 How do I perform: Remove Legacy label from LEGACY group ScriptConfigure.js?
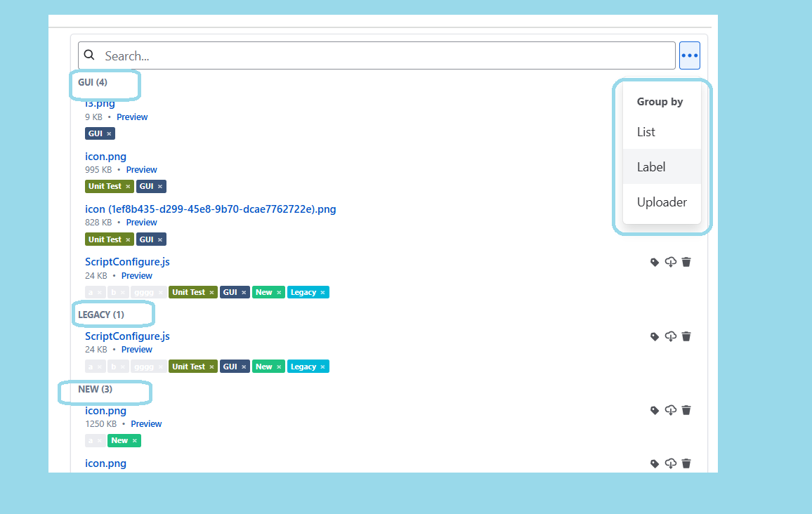point(322,367)
